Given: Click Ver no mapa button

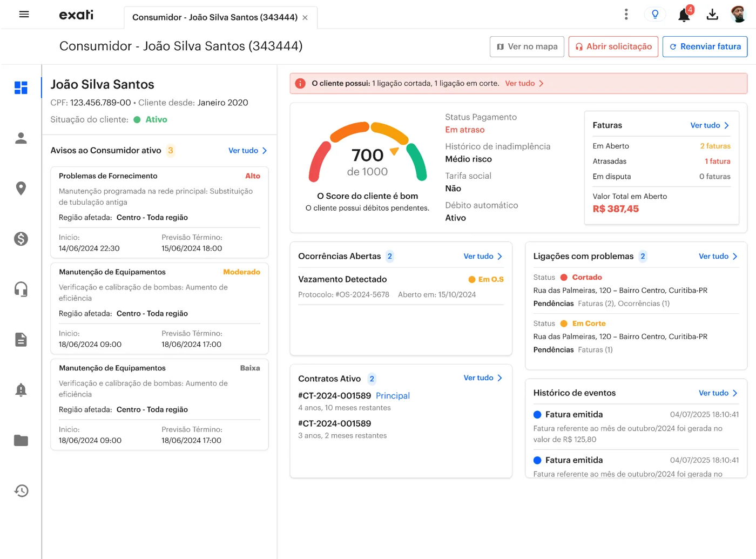Looking at the screenshot, I should [x=527, y=46].
